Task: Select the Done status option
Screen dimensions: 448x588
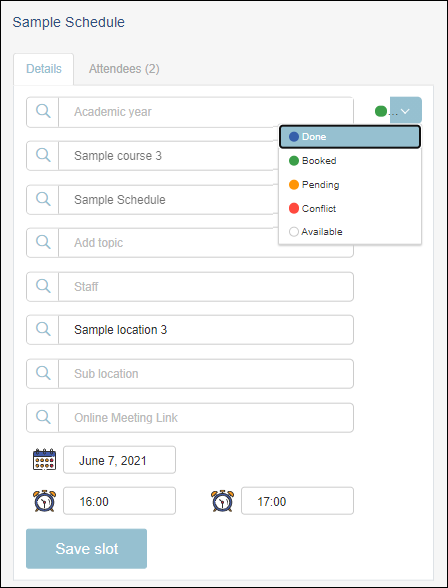Action: pyautogui.click(x=350, y=137)
